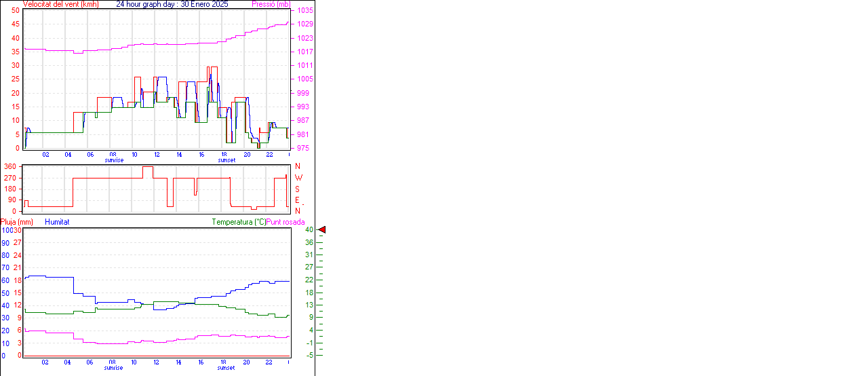Screen dimensions: 868x376
Task: Click the "Pluja (mm)" legend label
Action: (17, 222)
